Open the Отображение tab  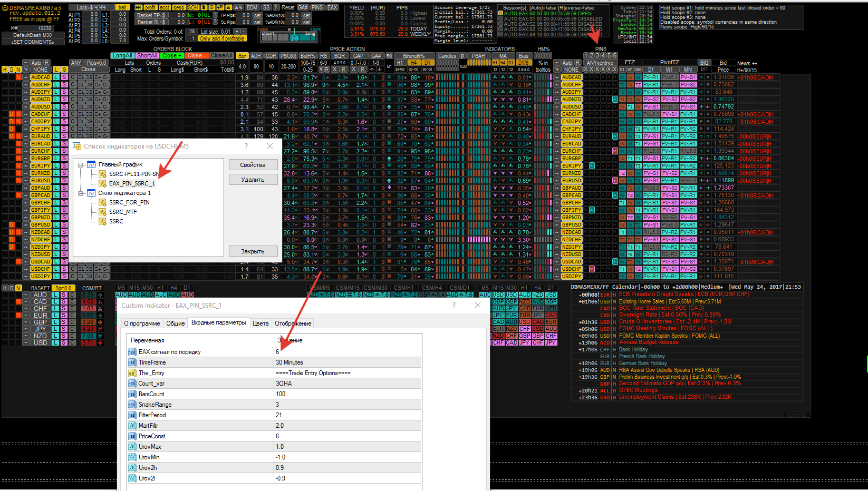click(x=293, y=323)
